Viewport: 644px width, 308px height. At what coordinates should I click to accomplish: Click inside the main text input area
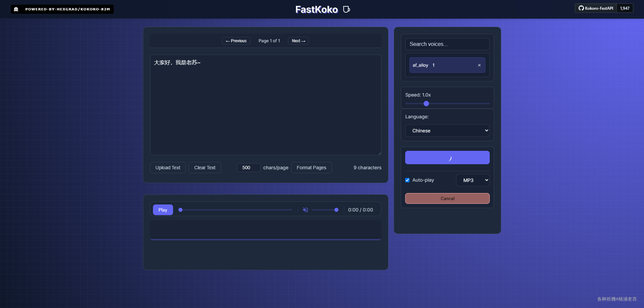pos(266,105)
